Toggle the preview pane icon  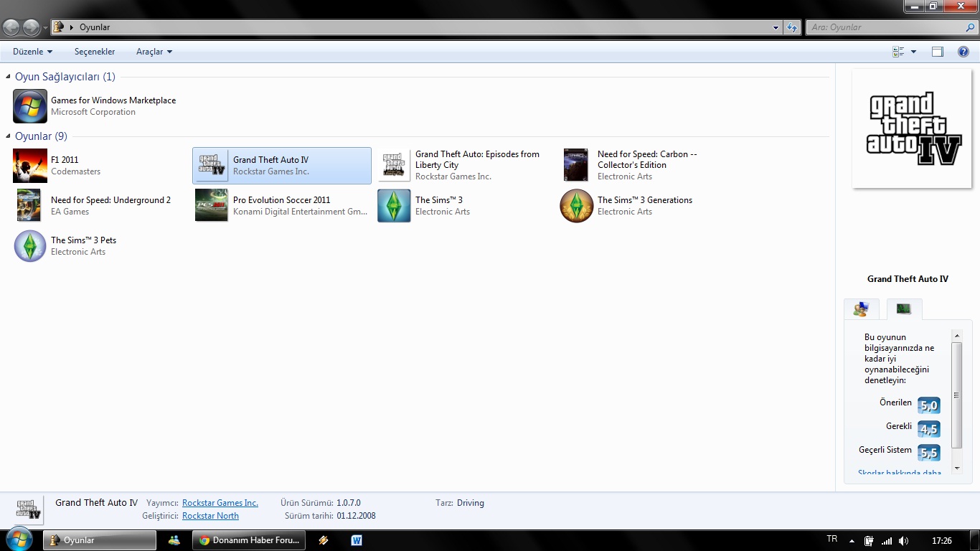938,52
